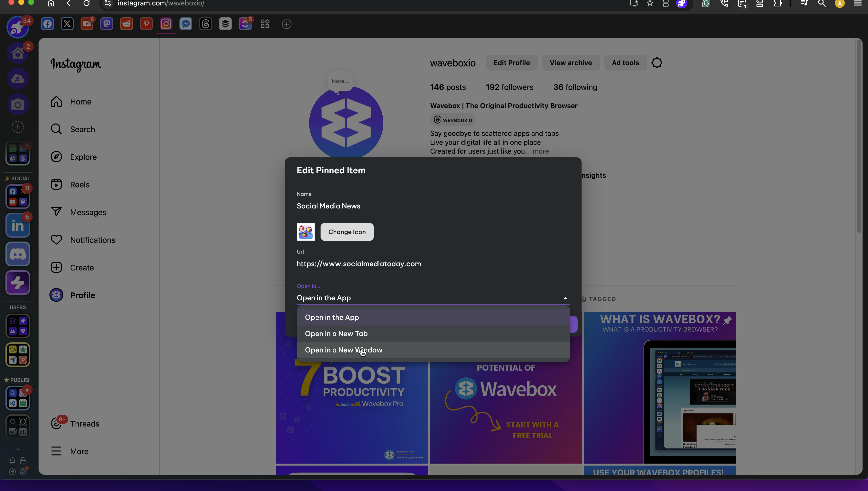
Task: Click the Edit Profile button
Action: (511, 63)
